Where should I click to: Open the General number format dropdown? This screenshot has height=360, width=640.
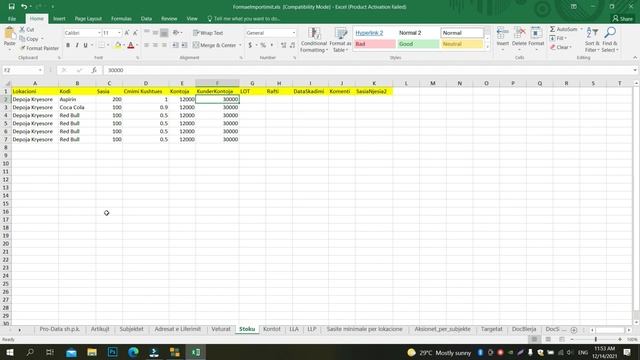coord(293,33)
